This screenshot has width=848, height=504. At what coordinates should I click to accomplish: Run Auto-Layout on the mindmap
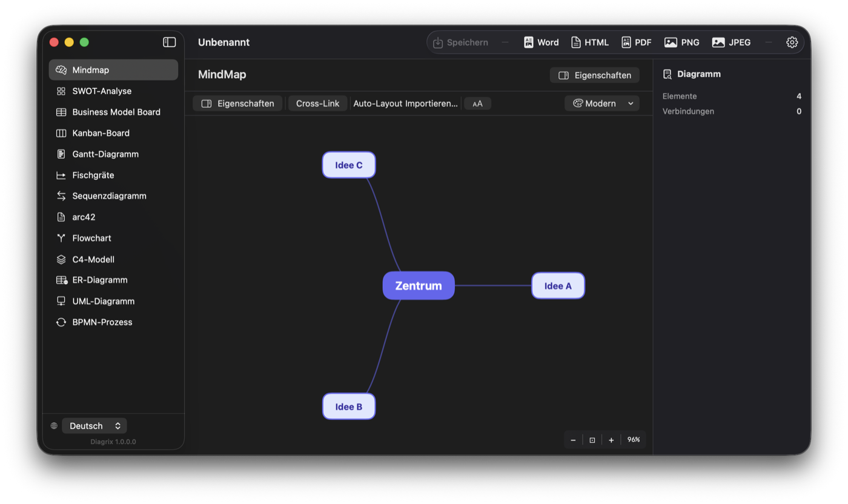click(x=378, y=104)
